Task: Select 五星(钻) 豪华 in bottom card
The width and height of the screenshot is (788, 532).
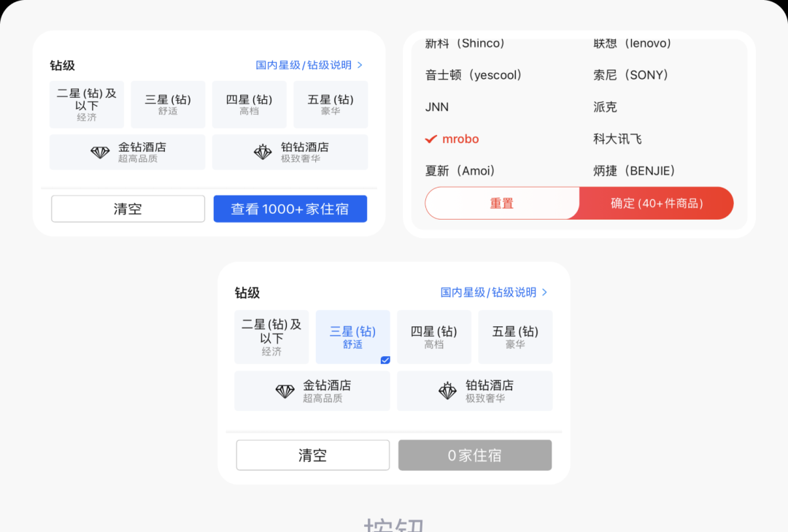Action: 516,337
